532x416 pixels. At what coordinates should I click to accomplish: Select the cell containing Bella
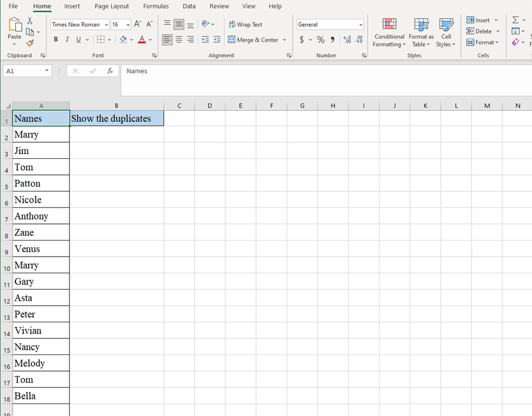(x=40, y=395)
